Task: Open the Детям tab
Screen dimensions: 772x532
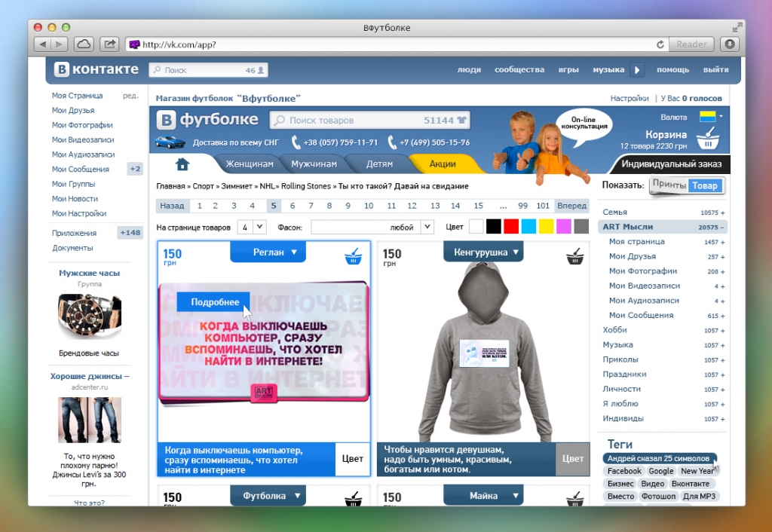Action: pyautogui.click(x=379, y=164)
